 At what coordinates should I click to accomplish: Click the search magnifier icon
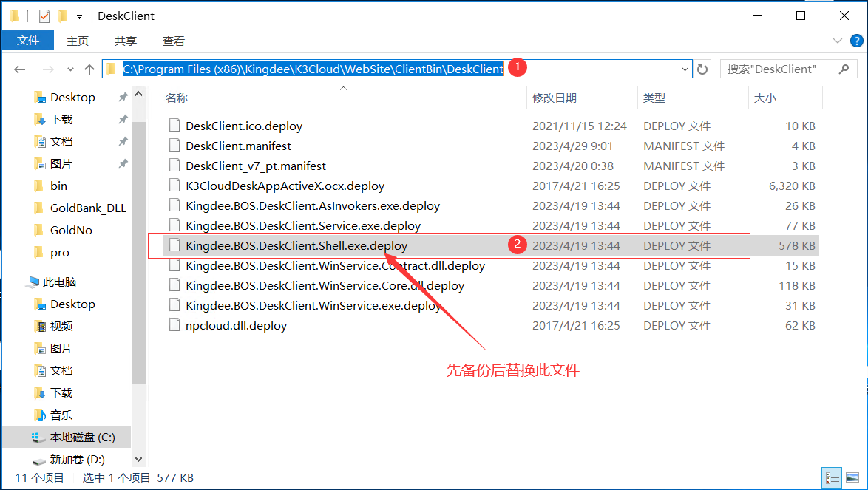click(x=844, y=69)
